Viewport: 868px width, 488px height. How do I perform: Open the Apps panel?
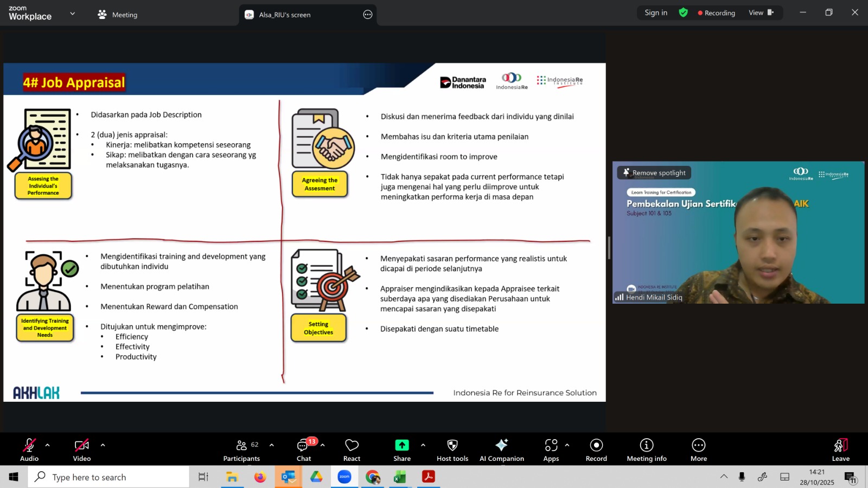551,450
